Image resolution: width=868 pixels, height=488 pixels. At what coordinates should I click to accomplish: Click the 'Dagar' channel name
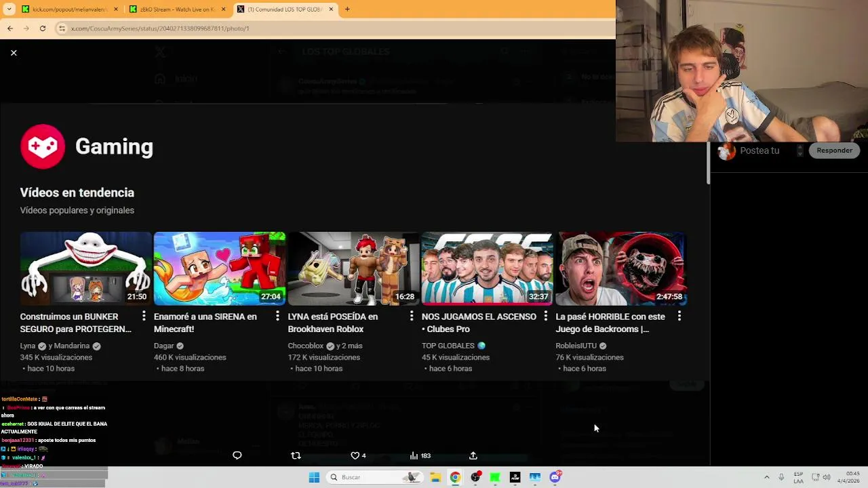tap(164, 346)
